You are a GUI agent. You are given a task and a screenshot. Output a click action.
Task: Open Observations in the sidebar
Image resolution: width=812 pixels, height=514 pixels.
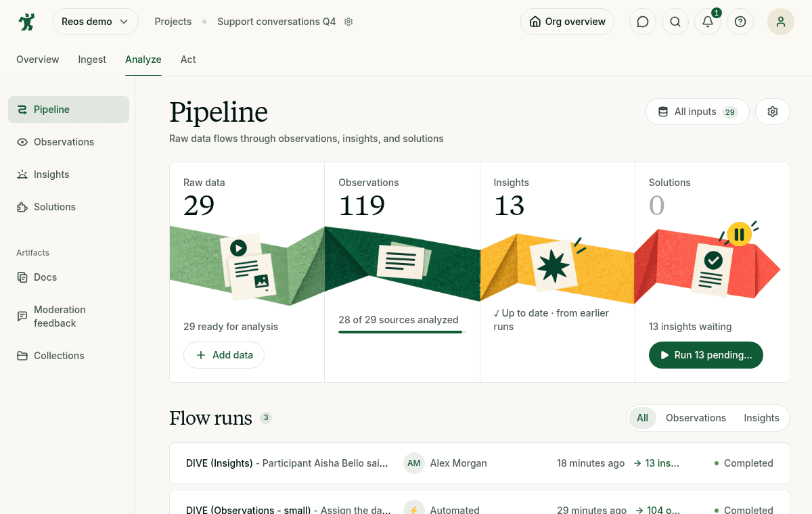(x=68, y=142)
